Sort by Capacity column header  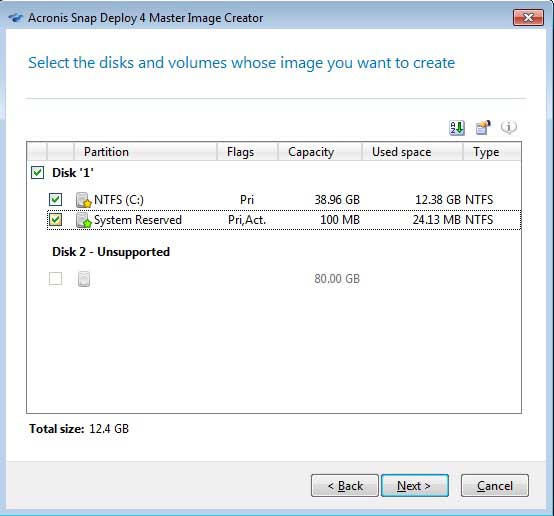pos(320,152)
